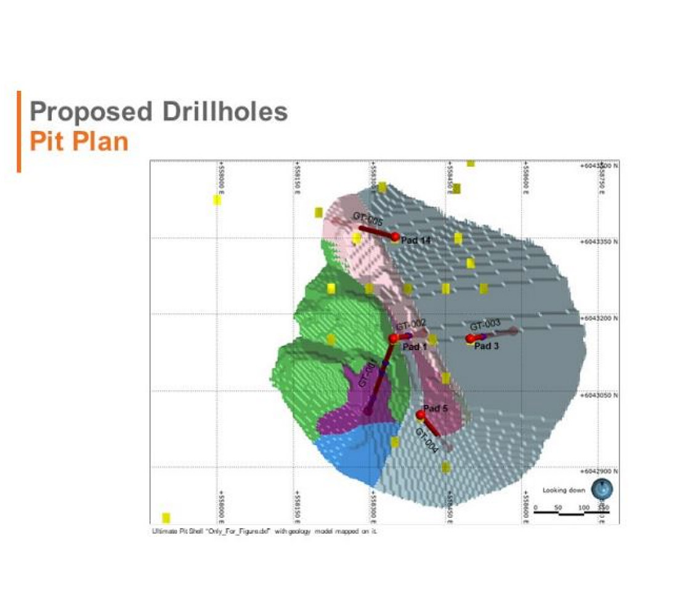Image resolution: width=696 pixels, height=616 pixels.
Task: Click the scale bar below Looking down
Action: click(x=571, y=512)
